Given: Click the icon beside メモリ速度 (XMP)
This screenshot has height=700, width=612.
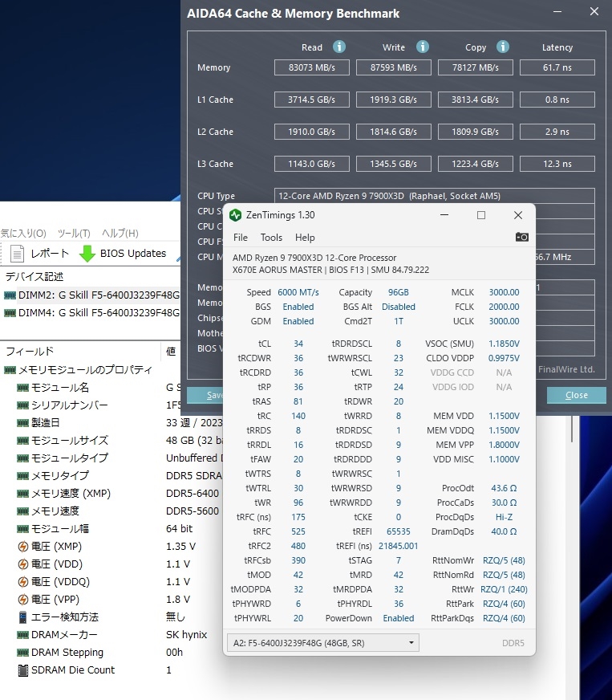Looking at the screenshot, I should pos(22,494).
